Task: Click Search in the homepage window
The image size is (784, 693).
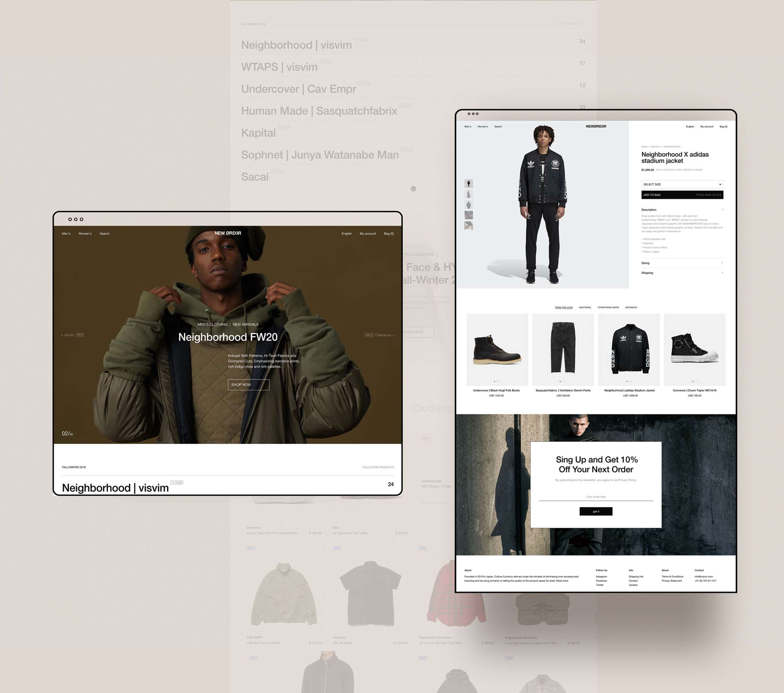Action: [105, 234]
